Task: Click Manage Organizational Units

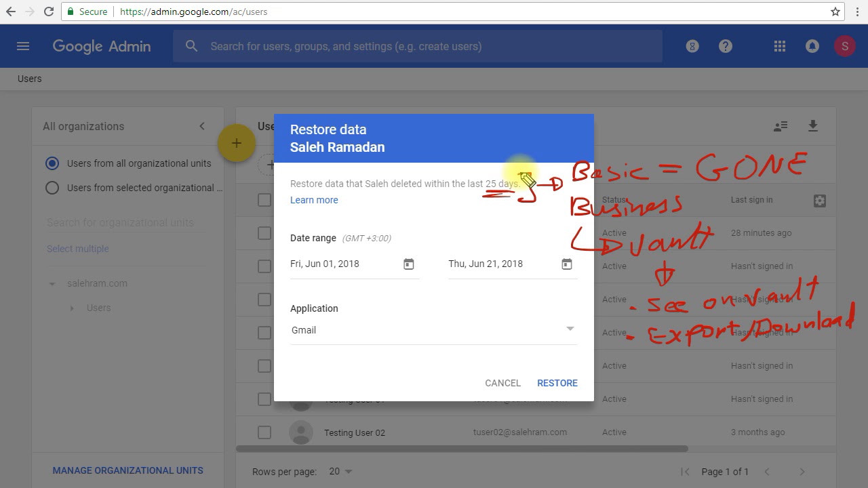Action: pyautogui.click(x=127, y=470)
